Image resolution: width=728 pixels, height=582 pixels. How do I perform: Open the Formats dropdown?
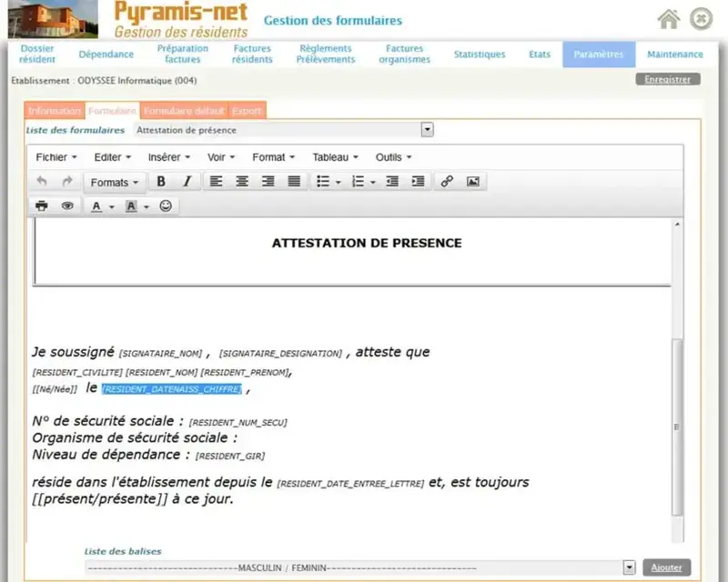pyautogui.click(x=115, y=182)
